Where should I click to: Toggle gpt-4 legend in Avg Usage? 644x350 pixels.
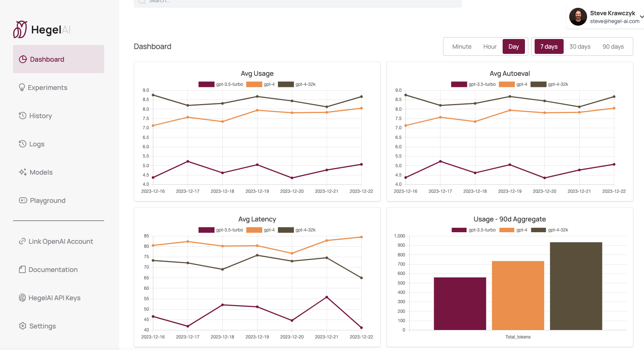260,84
